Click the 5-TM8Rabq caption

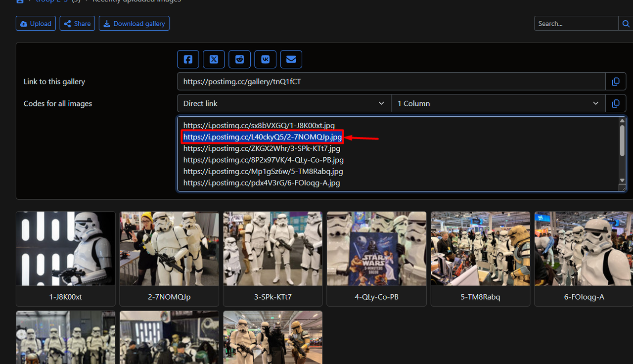[x=481, y=297]
